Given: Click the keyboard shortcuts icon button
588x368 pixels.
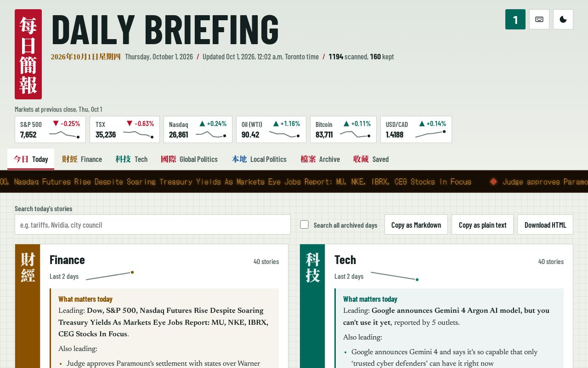Looking at the screenshot, I should (539, 19).
